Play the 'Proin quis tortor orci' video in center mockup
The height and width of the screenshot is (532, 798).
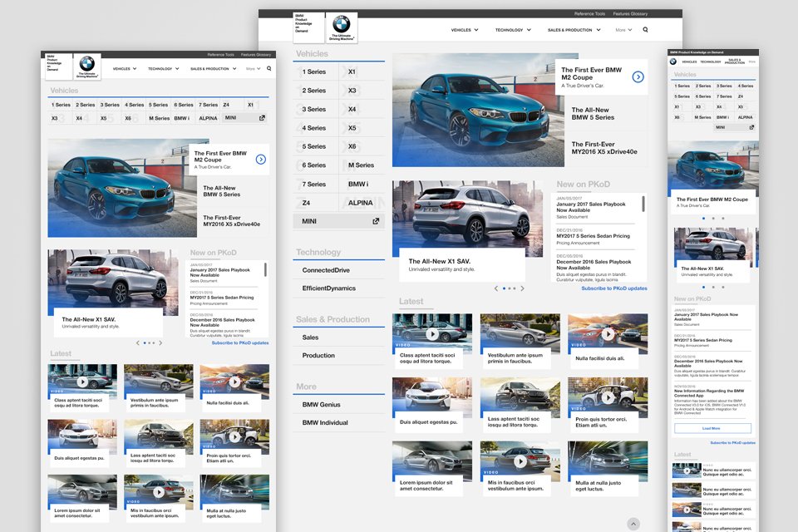[608, 397]
